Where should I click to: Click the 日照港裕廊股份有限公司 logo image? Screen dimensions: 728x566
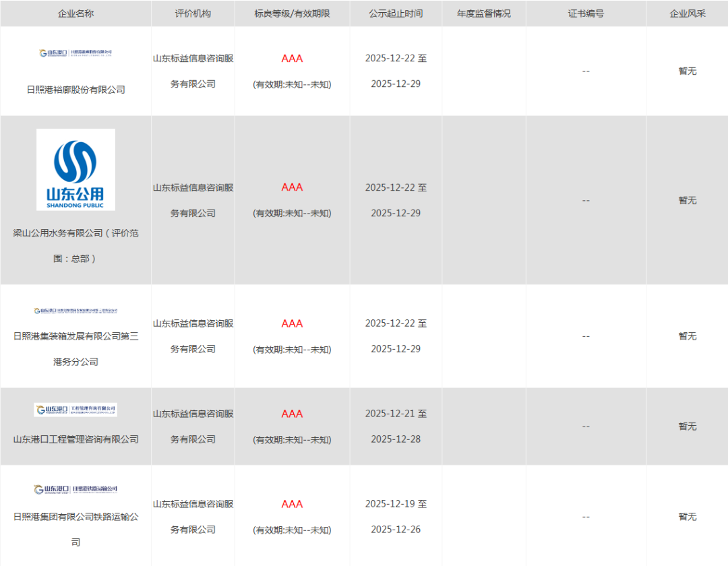tap(75, 53)
